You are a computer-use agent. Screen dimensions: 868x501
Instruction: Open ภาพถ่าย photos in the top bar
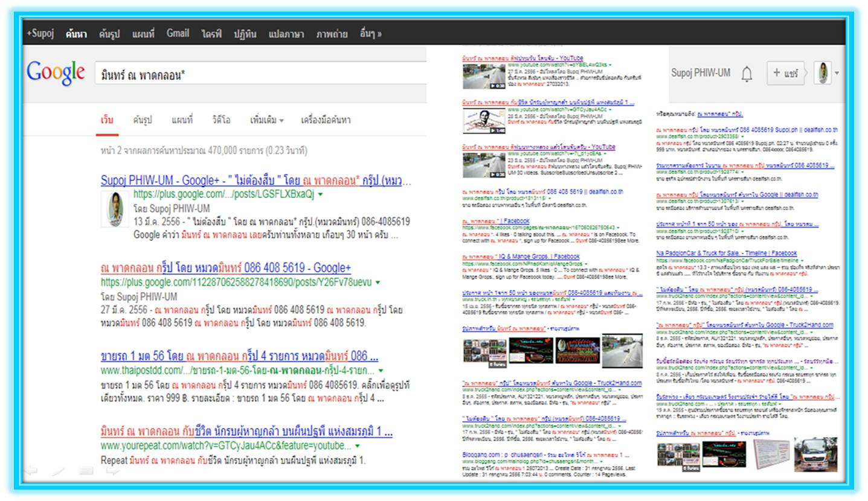[332, 34]
